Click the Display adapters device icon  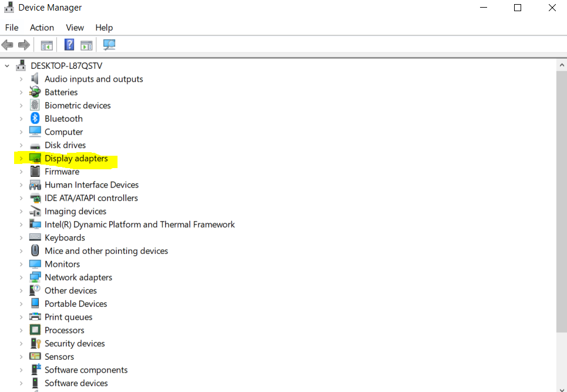tap(35, 159)
